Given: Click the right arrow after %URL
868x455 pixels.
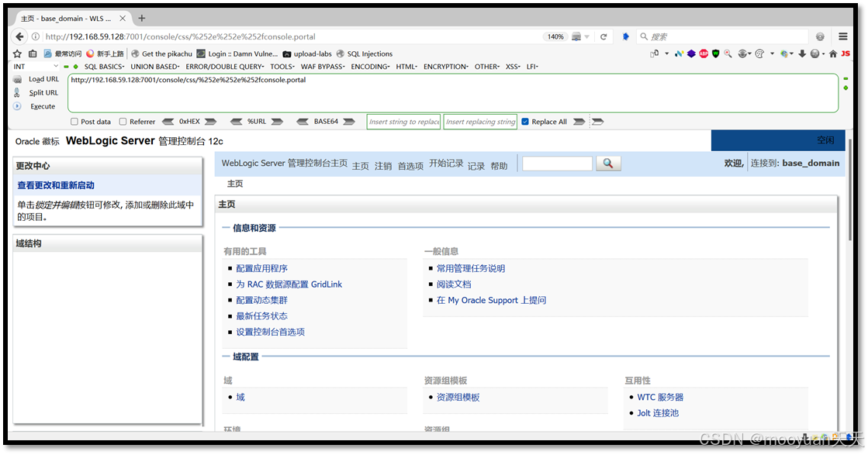Looking at the screenshot, I should (x=278, y=122).
